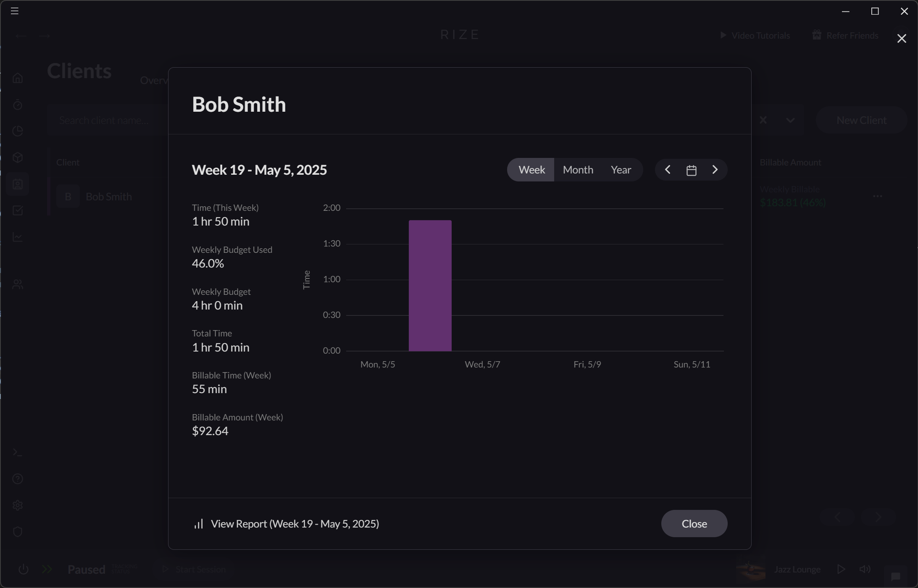Screen dimensions: 918x588
Task: Open the analytics line chart icon
Action: pos(18,236)
